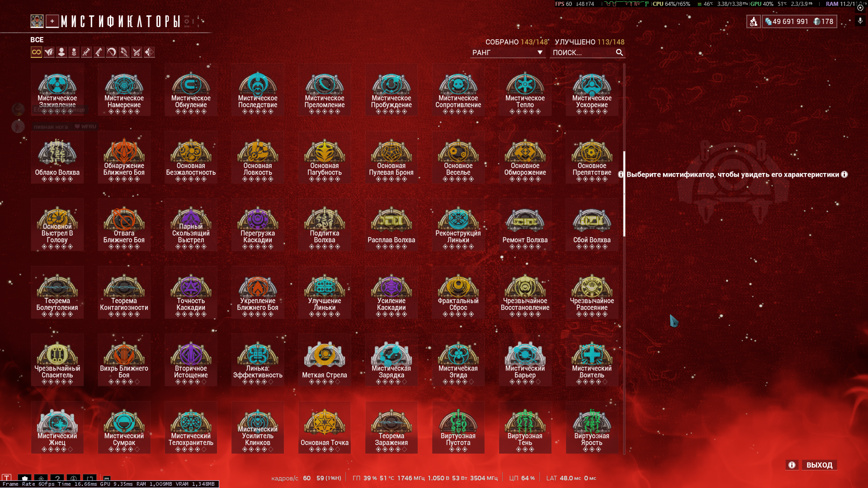Click the plus button beside the avatar

click(52, 21)
